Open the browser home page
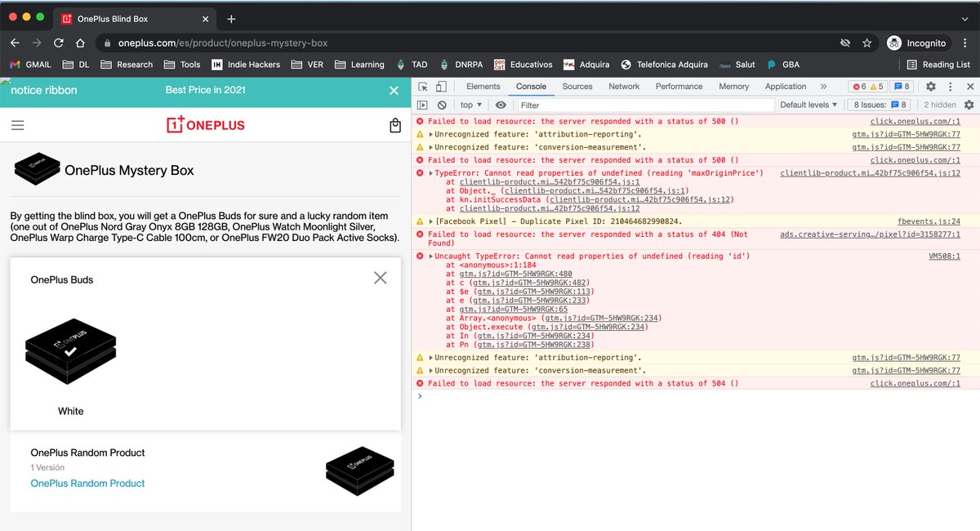Screen dimensions: 980x531 [x=80, y=42]
